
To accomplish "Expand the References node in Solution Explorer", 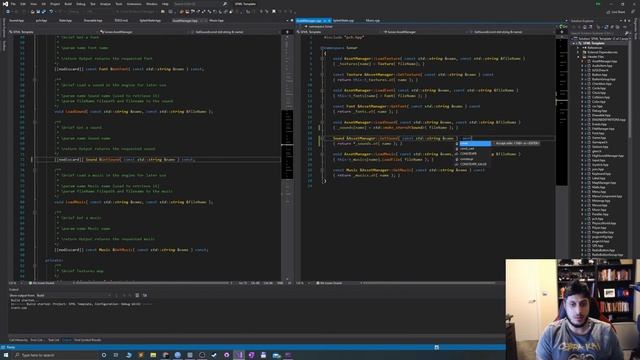I will [x=578, y=48].
